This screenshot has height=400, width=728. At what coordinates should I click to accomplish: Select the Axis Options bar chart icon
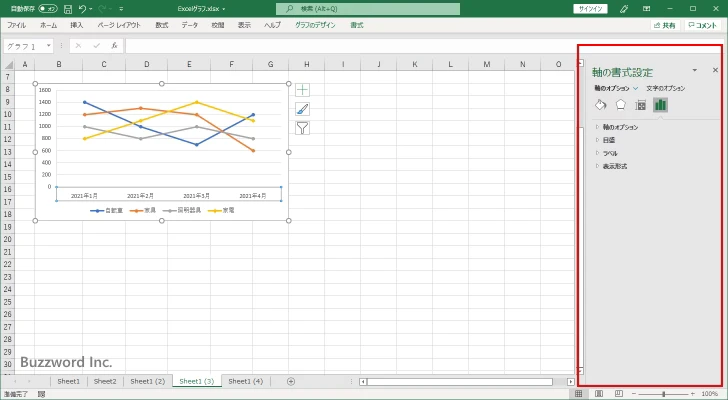tap(660, 105)
